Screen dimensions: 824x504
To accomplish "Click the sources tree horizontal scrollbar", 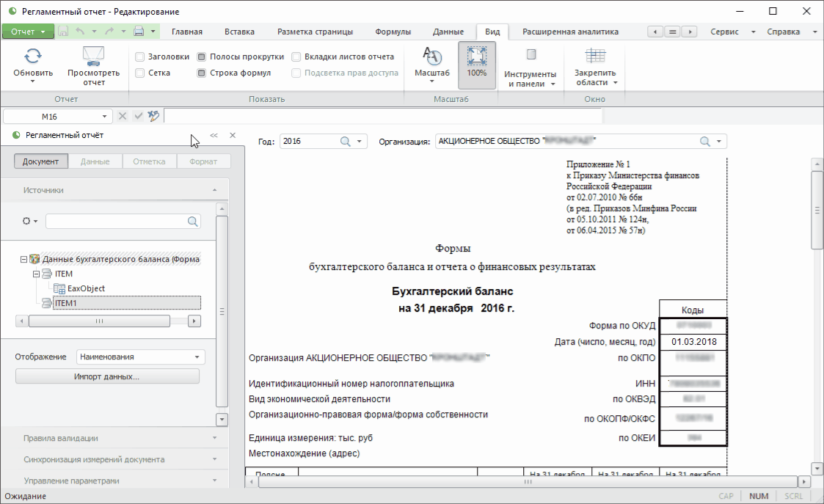I will tap(99, 321).
